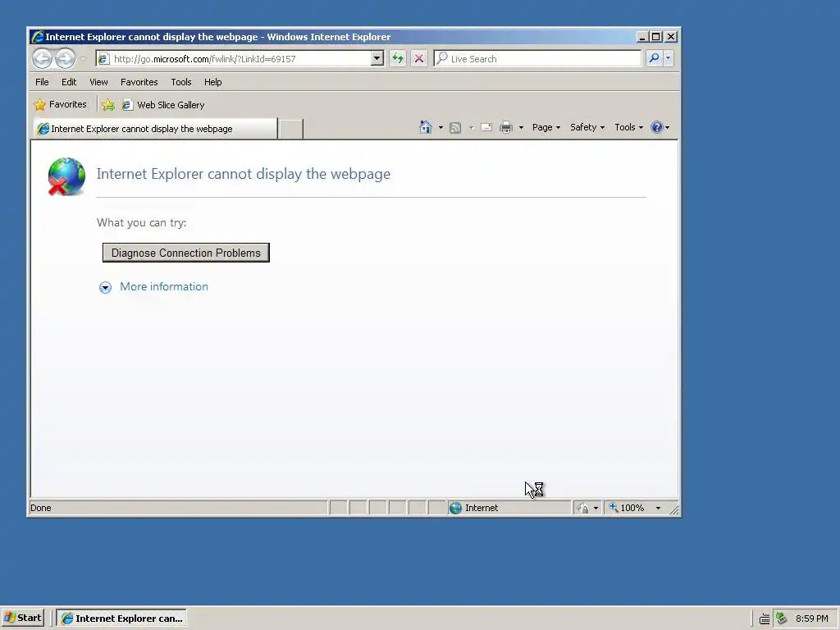Go forward with the Forward arrow button

tap(66, 58)
